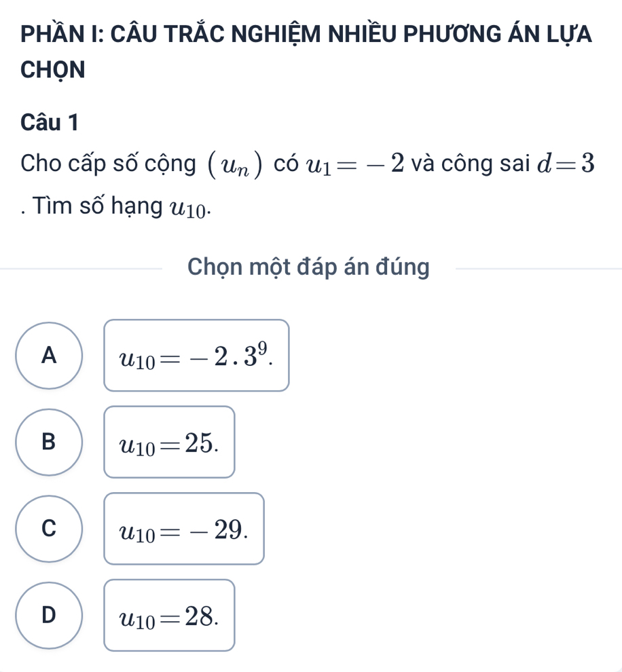622x672 pixels.
Task: Select the answer box u10 = −29
Action: (x=183, y=529)
